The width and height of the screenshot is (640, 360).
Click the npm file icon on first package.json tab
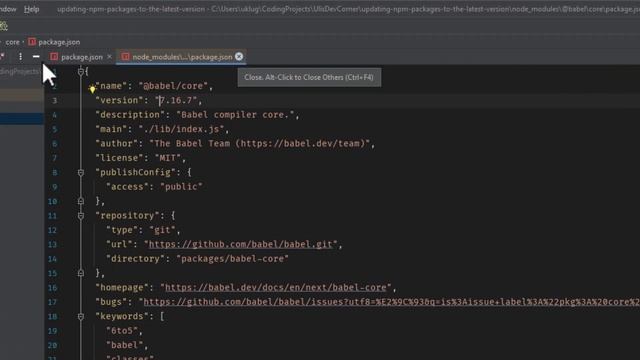(54, 57)
